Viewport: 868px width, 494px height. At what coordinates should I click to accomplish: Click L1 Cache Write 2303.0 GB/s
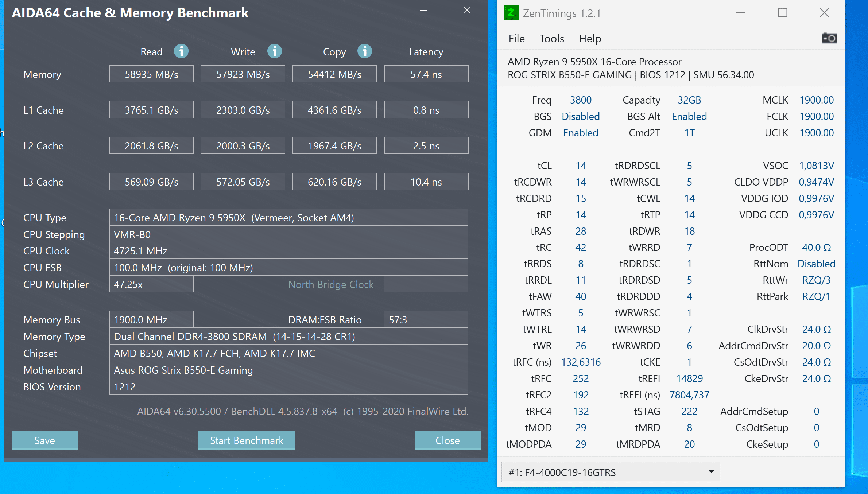tap(243, 110)
